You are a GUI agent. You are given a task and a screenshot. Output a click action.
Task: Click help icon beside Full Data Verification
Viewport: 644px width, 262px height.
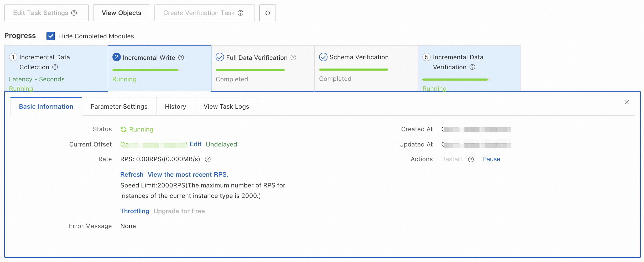pyautogui.click(x=293, y=57)
